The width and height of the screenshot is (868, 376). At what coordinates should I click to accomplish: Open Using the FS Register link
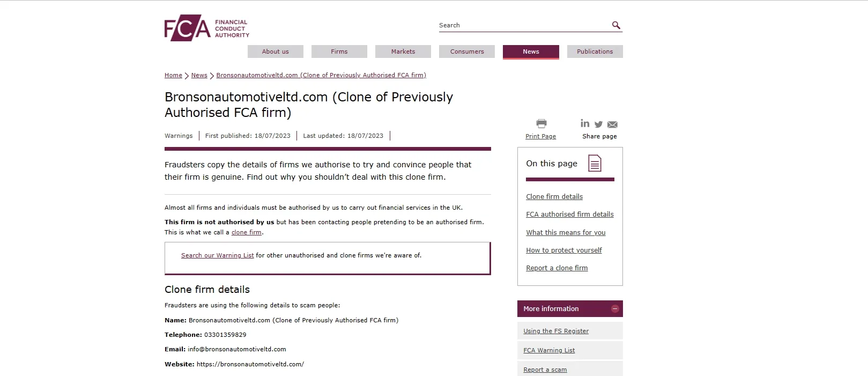click(x=556, y=331)
